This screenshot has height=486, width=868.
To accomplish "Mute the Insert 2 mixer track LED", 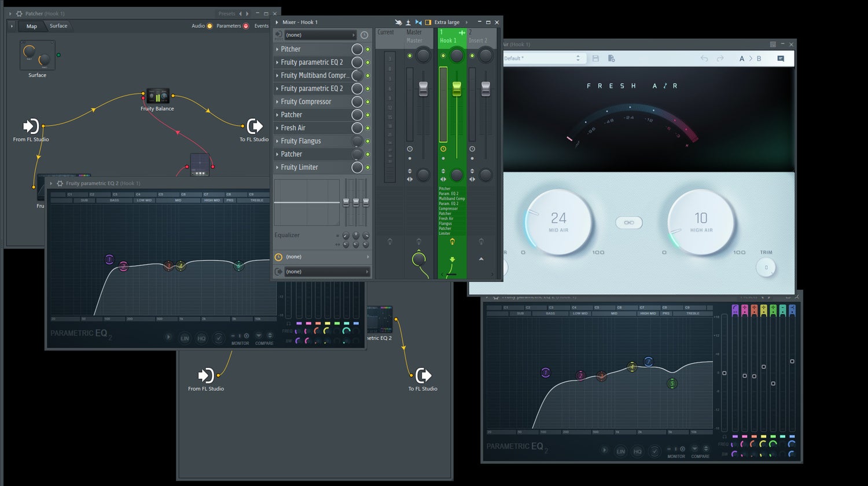I will pyautogui.click(x=472, y=56).
